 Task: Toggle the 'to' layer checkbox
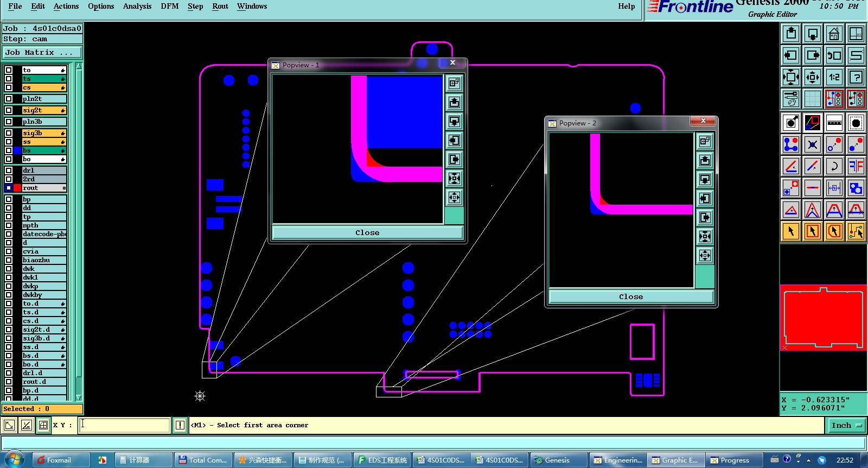pyautogui.click(x=9, y=70)
